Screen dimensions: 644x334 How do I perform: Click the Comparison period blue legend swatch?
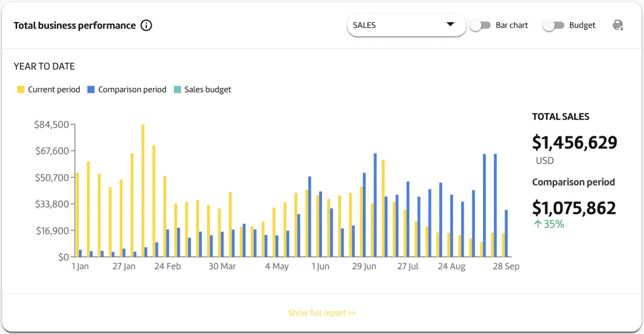click(91, 90)
